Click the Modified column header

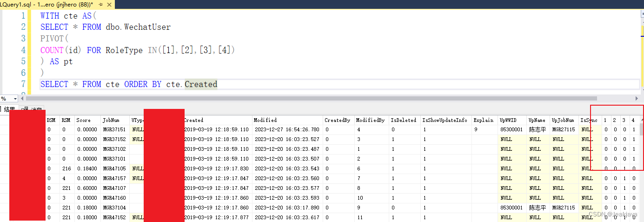coord(287,120)
